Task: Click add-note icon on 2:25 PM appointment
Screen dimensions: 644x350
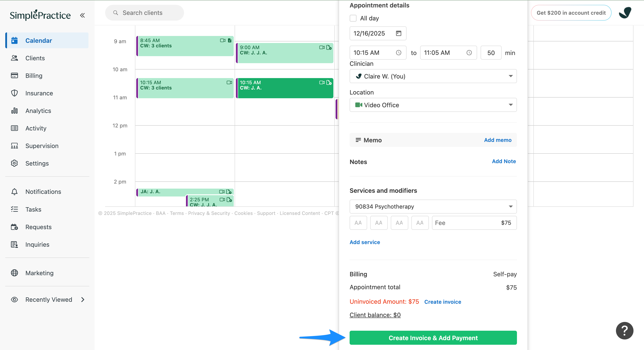Action: pyautogui.click(x=229, y=200)
